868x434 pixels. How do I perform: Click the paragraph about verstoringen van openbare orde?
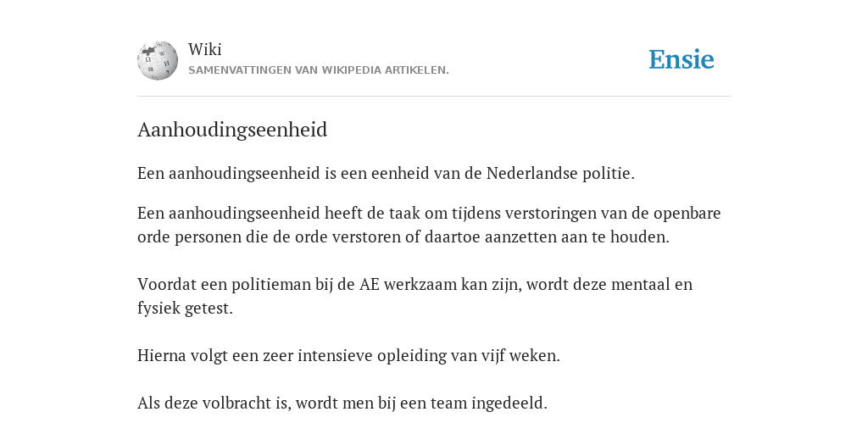coord(429,225)
